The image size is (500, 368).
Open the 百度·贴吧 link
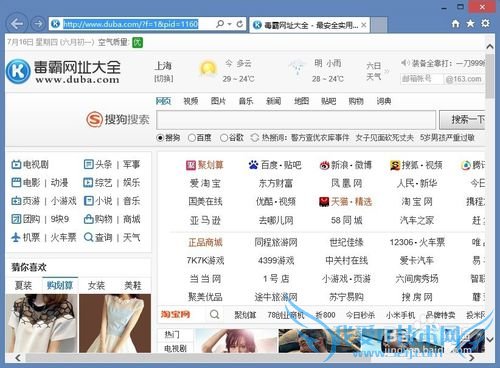click(x=275, y=165)
